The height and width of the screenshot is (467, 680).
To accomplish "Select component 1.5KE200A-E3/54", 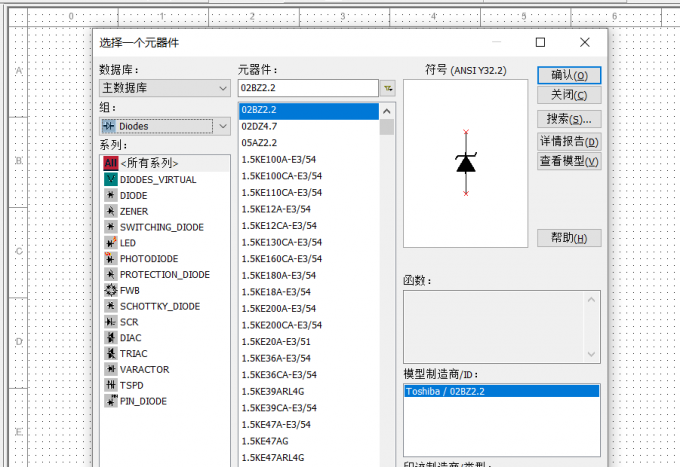I will (278, 308).
